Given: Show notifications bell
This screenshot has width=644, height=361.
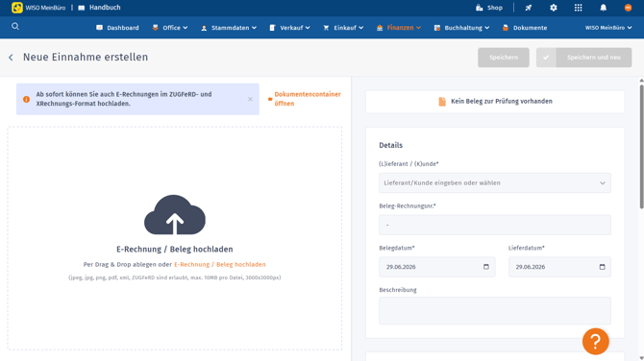Looking at the screenshot, I should [x=603, y=8].
